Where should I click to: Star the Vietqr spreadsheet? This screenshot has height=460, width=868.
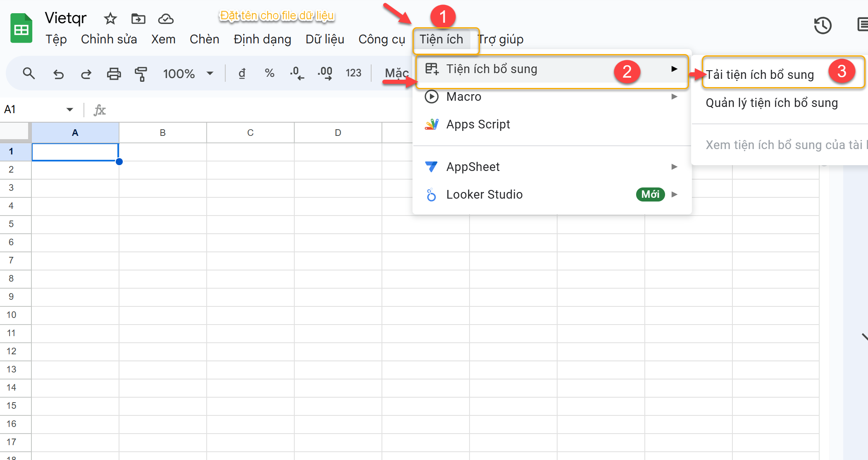click(x=110, y=19)
